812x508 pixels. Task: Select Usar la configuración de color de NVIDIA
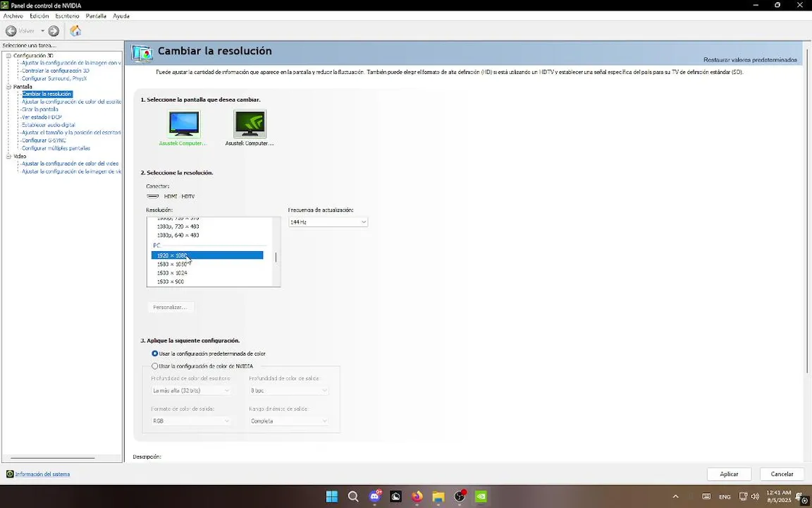[155, 366]
